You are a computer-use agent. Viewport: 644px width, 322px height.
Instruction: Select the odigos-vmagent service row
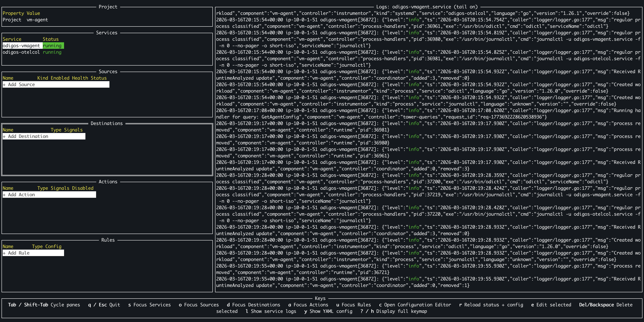tap(21, 46)
